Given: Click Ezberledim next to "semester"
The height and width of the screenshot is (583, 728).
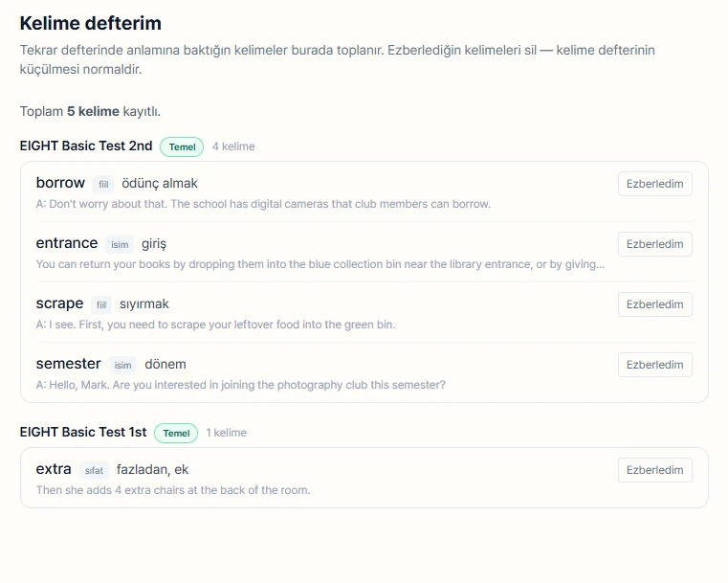Looking at the screenshot, I should click(654, 365).
